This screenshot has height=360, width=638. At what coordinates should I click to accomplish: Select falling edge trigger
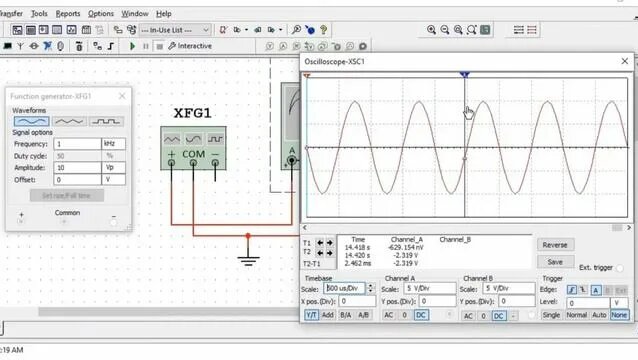click(x=583, y=290)
